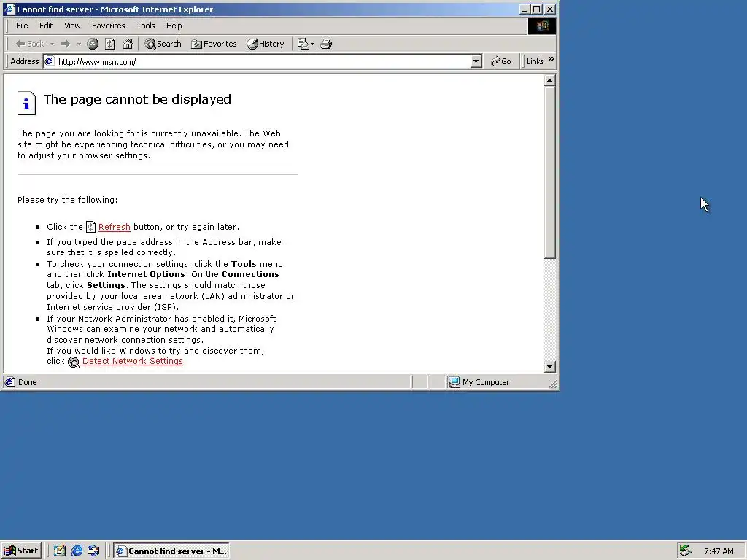
Task: Click the Refresh link in page
Action: [x=115, y=227]
